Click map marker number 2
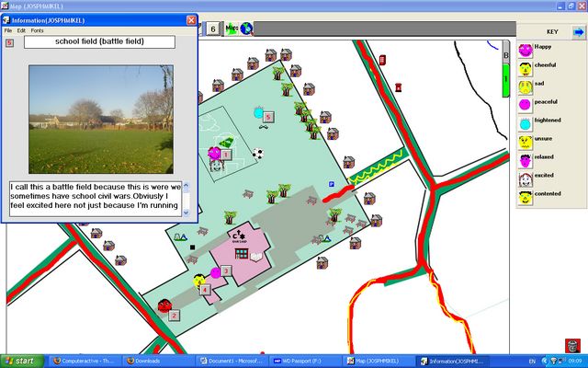 coord(174,316)
